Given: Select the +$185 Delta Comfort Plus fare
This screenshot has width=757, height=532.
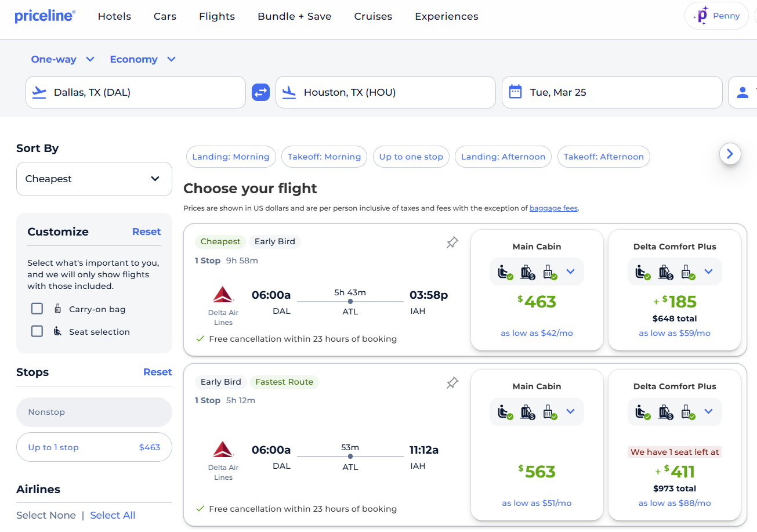Looking at the screenshot, I should (675, 290).
